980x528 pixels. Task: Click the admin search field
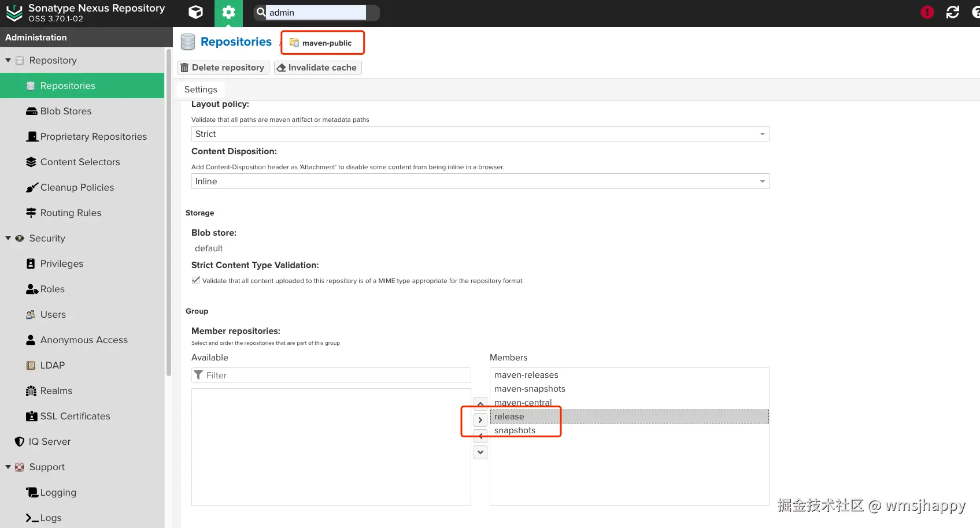pos(316,12)
